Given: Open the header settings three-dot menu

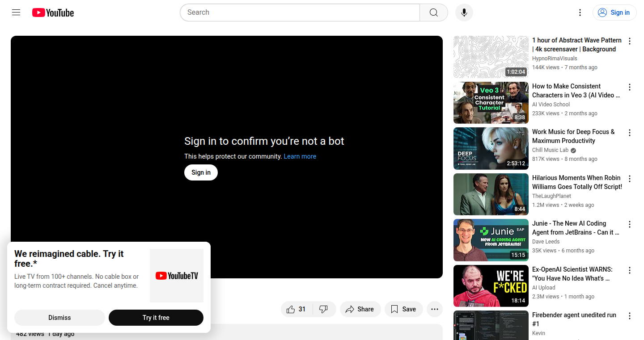Looking at the screenshot, I should click(580, 13).
